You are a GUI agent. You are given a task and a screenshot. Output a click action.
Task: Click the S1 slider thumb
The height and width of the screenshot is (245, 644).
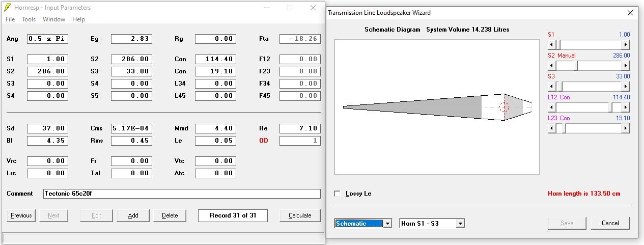558,45
